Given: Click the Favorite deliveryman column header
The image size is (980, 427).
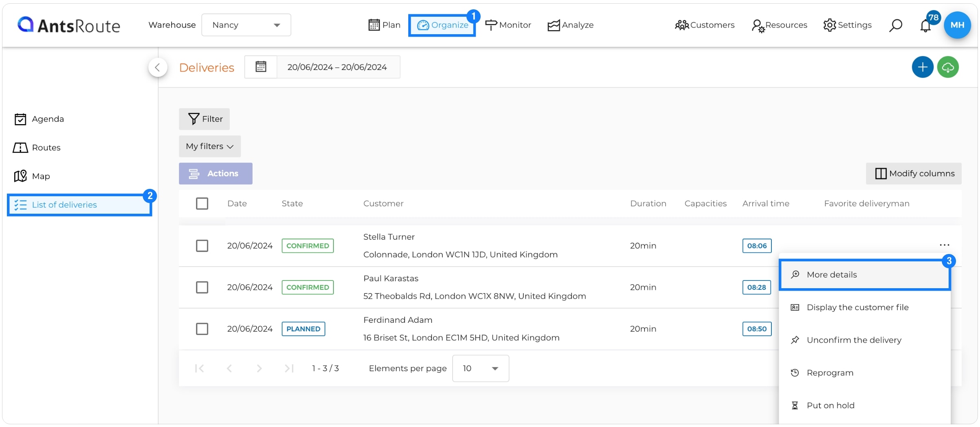Looking at the screenshot, I should coord(867,204).
